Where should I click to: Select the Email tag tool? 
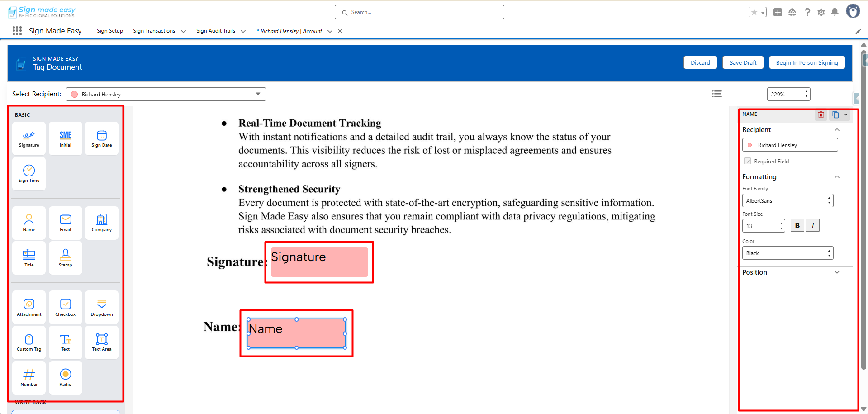(x=66, y=223)
